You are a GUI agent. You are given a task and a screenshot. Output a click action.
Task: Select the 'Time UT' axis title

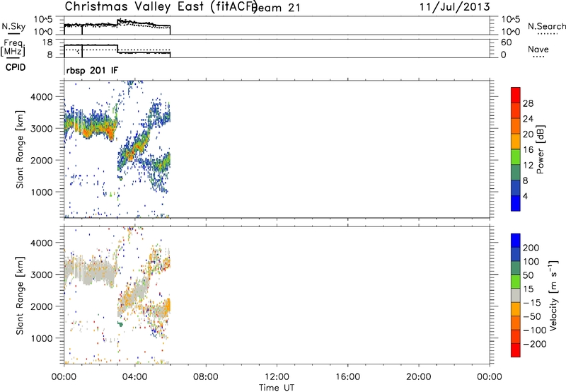coord(277,388)
